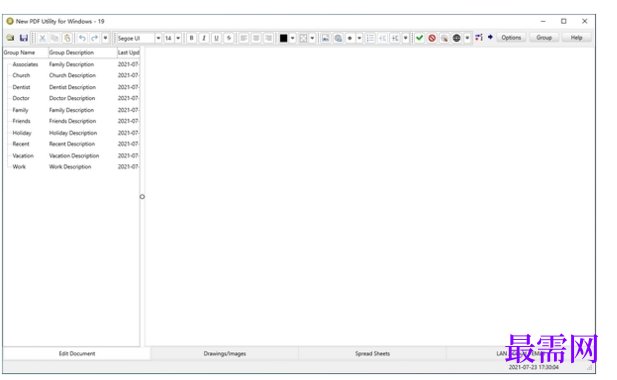Toggle bold formatting
The width and height of the screenshot is (617, 380).
(x=191, y=38)
